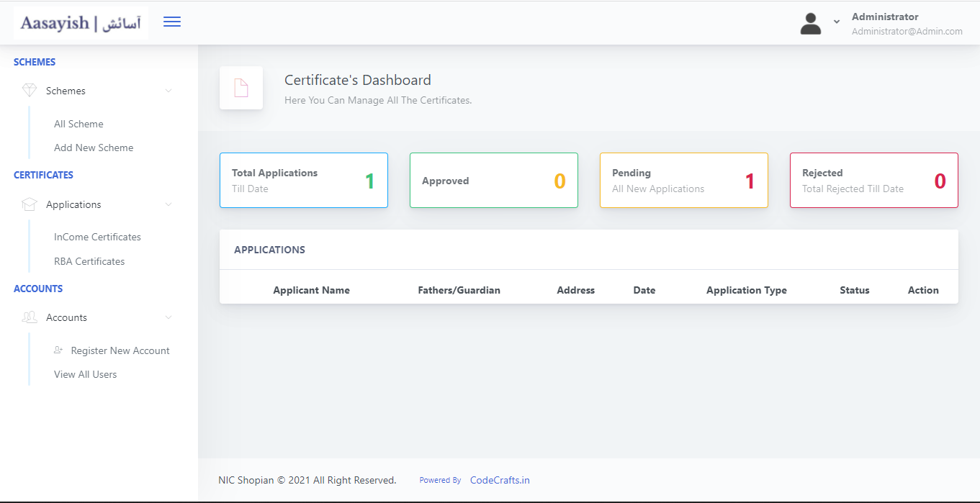This screenshot has height=503, width=980.
Task: Visit the CodeCrafts.in footer link
Action: pyautogui.click(x=500, y=480)
